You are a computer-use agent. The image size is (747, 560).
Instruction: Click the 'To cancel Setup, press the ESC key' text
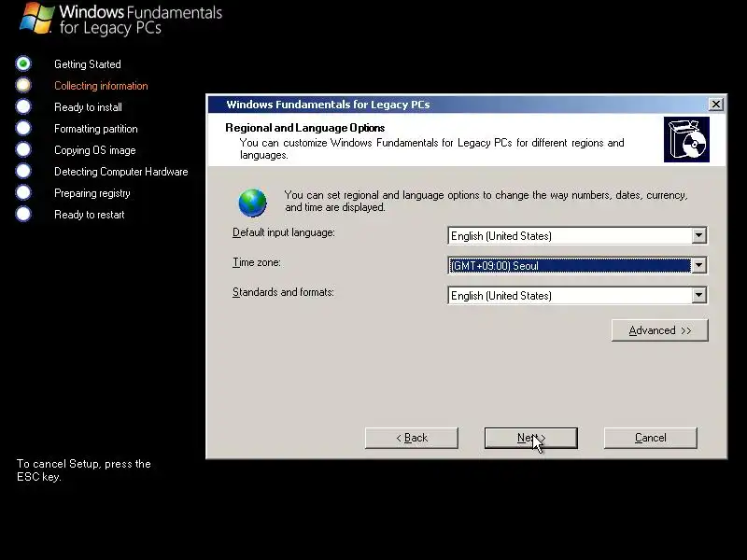(x=84, y=470)
